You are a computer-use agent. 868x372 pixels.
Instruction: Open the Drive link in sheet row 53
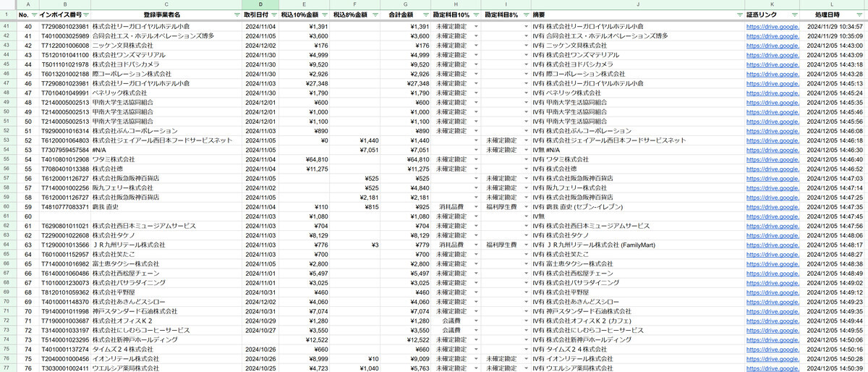(772, 140)
